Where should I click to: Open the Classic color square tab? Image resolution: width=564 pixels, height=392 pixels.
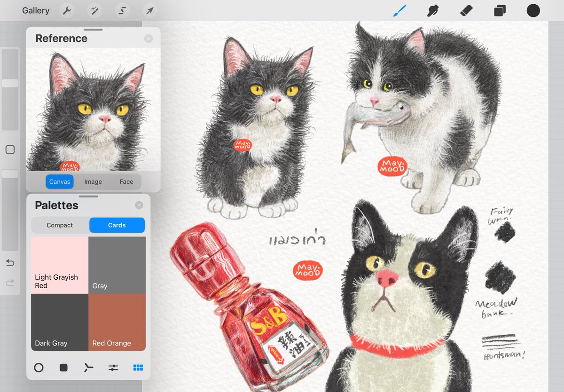point(63,368)
